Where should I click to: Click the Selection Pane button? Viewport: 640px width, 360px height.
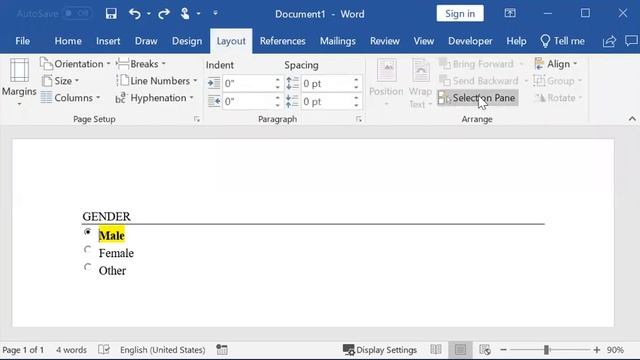tap(478, 98)
